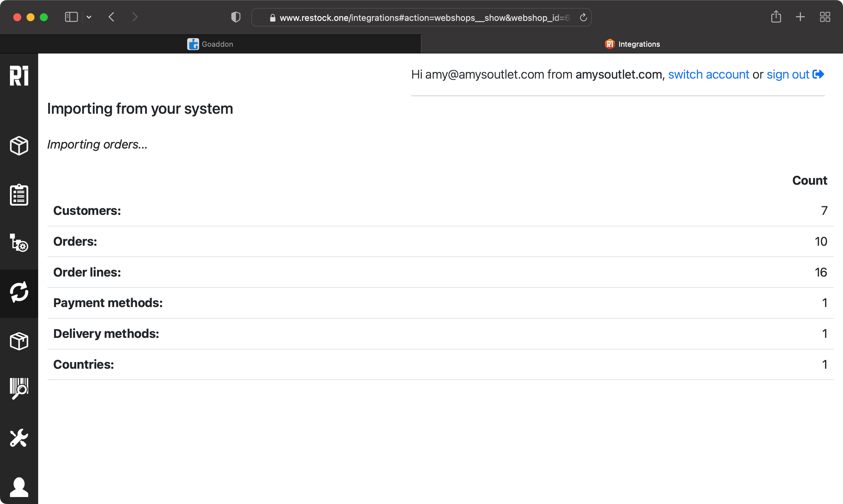Image resolution: width=843 pixels, height=504 pixels.
Task: Click the RI Restock logo icon
Action: point(19,75)
